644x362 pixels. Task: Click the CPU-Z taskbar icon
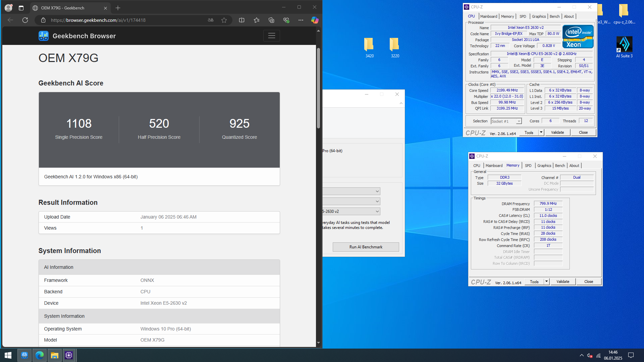69,355
